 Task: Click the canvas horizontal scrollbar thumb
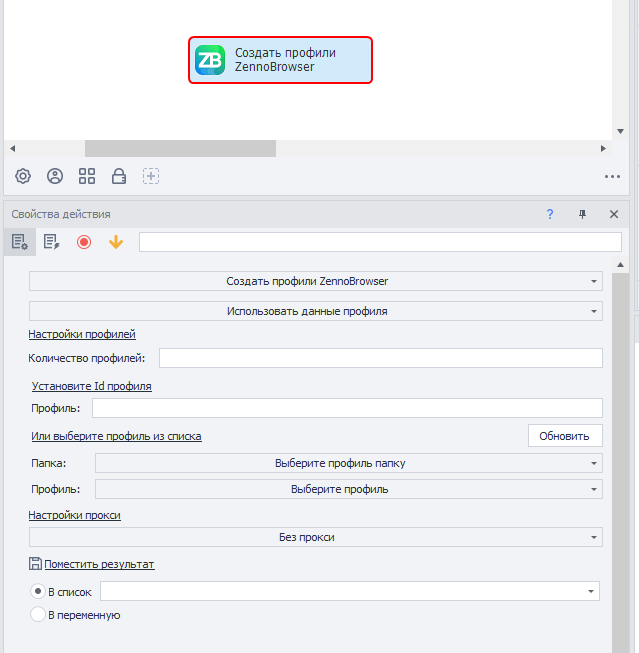click(x=180, y=148)
